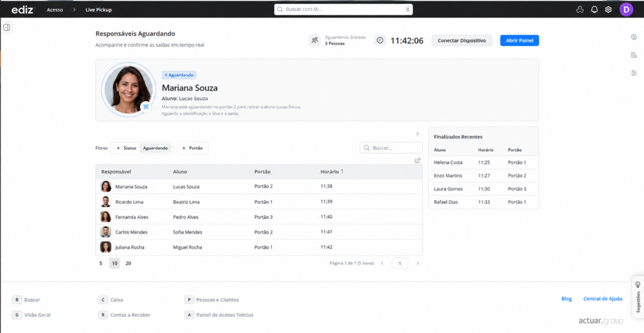Open the Contas a Receber shortcut

[x=125, y=315]
